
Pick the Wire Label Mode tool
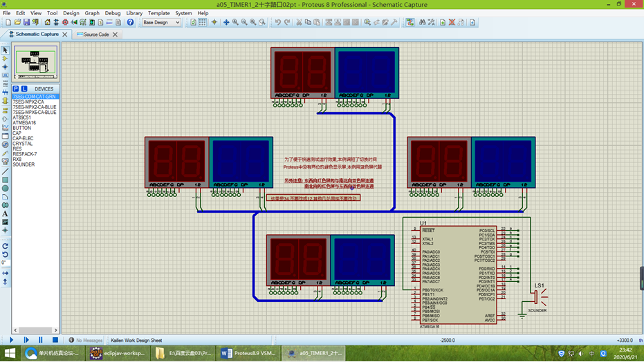5,75
